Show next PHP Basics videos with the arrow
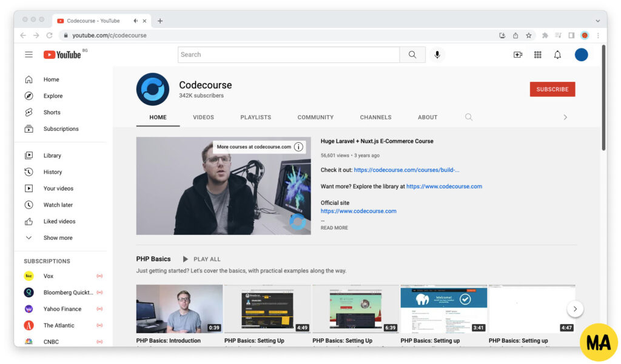Screen dimensions: 621x364 (575, 309)
